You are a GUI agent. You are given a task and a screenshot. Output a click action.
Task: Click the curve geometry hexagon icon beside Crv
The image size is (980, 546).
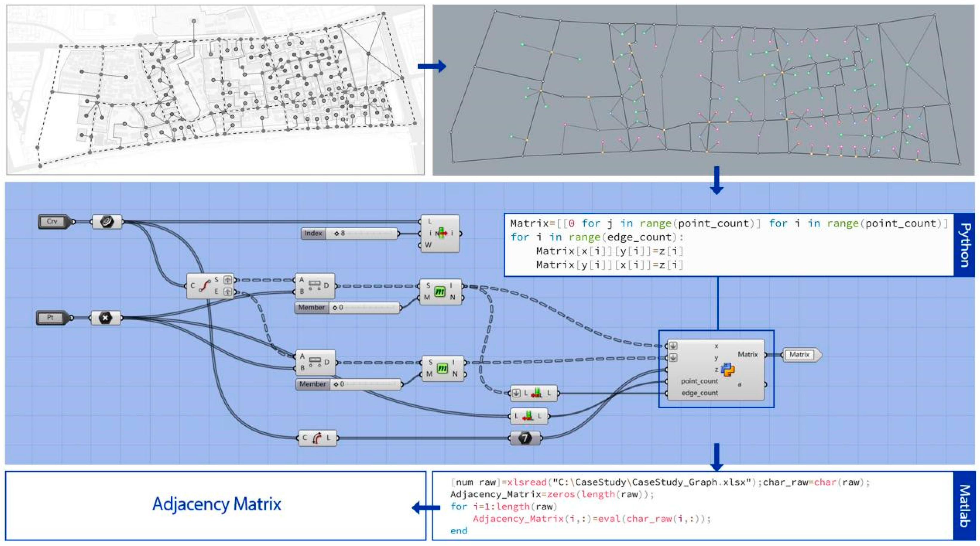click(x=107, y=221)
